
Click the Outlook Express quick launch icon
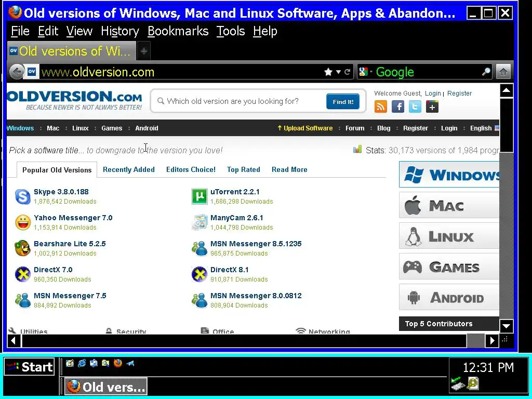pos(94,363)
